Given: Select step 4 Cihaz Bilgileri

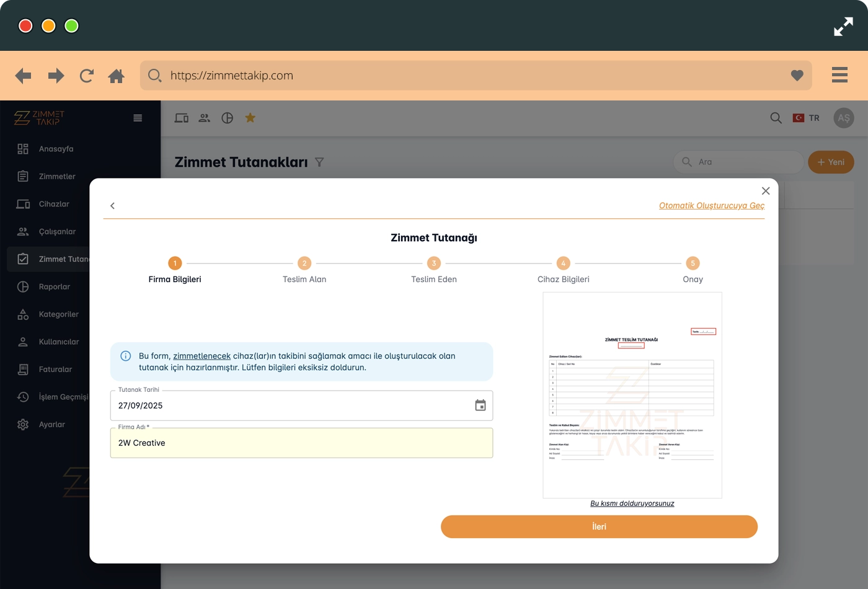Looking at the screenshot, I should click(x=563, y=270).
